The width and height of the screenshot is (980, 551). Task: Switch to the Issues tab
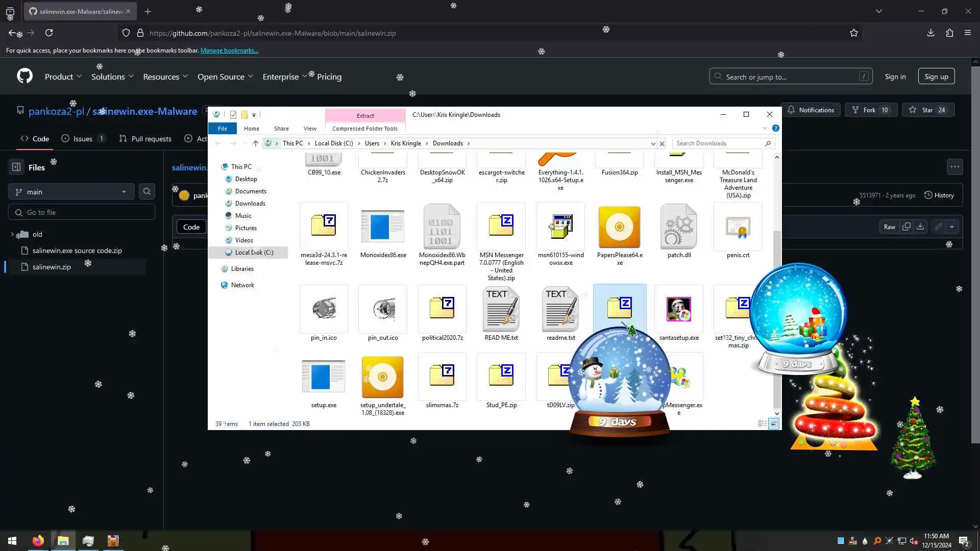(83, 139)
